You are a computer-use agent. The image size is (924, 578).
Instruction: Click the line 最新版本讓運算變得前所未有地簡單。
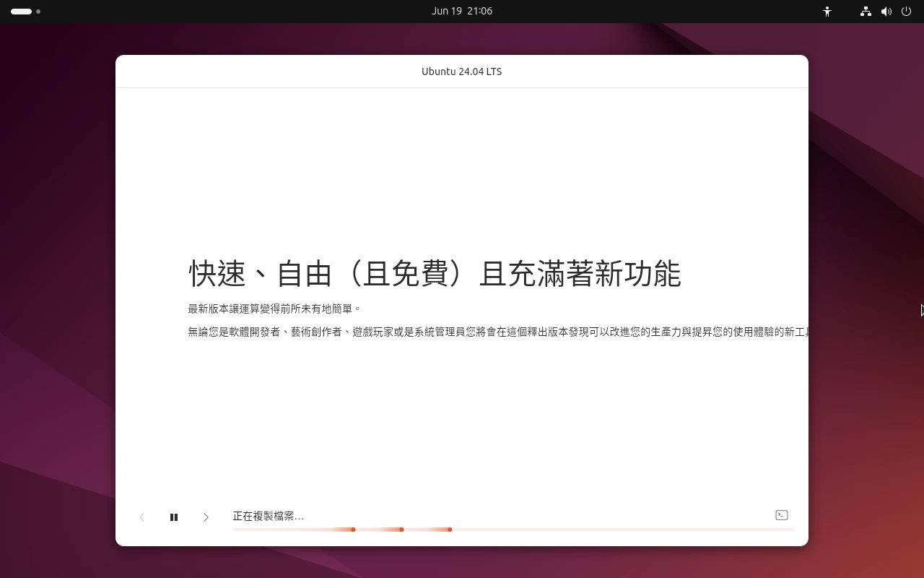tap(274, 309)
